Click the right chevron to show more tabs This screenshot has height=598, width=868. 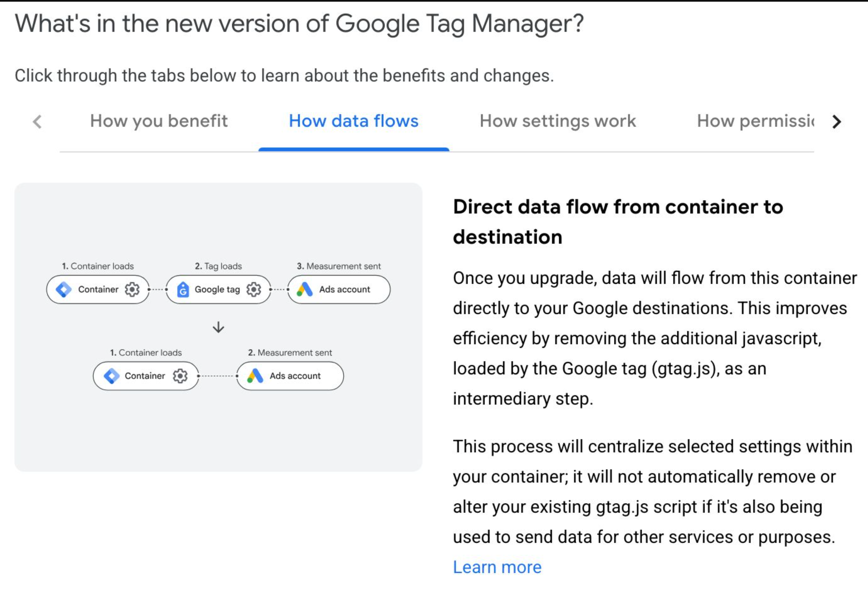click(x=837, y=122)
